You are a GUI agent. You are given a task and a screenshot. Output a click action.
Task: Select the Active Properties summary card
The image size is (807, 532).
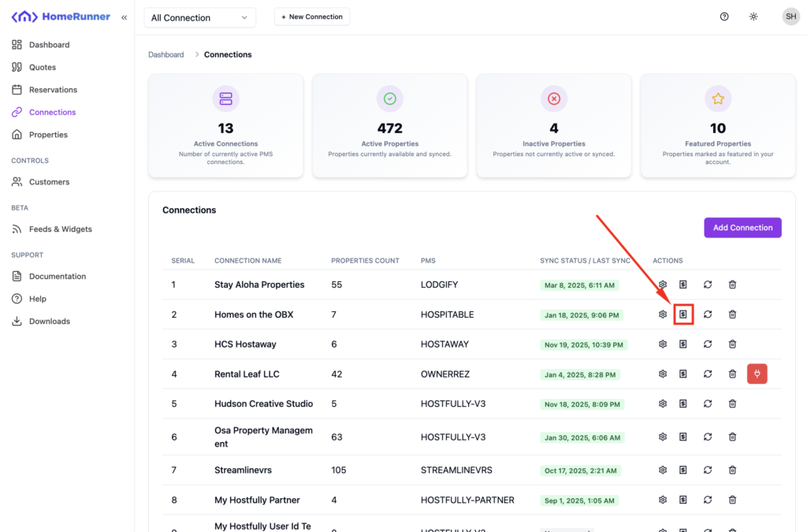tap(389, 125)
